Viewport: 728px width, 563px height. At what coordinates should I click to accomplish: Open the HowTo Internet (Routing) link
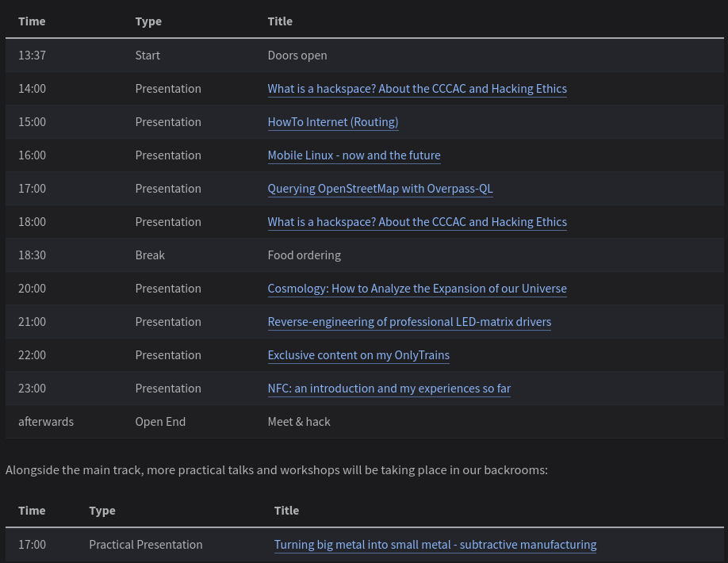(333, 122)
